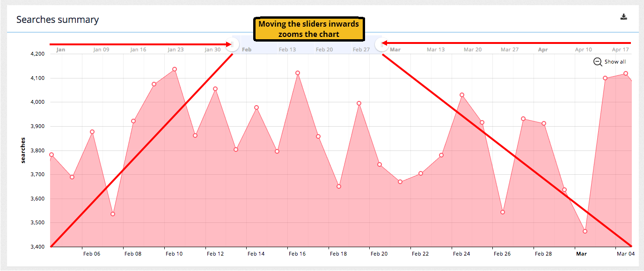Viewport: 644px width, 271px height.
Task: Click the 'Show all' button text
Action: pos(615,62)
